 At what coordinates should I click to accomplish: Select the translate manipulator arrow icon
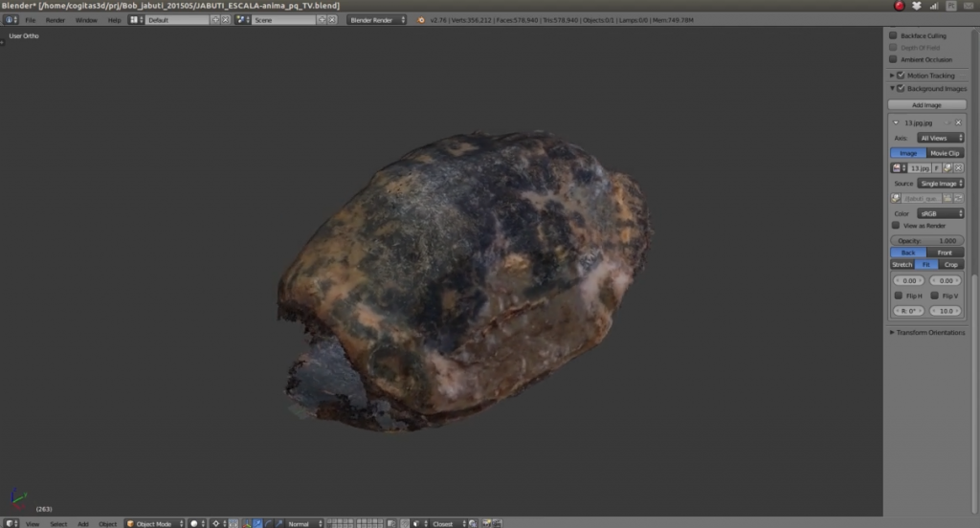pos(257,523)
